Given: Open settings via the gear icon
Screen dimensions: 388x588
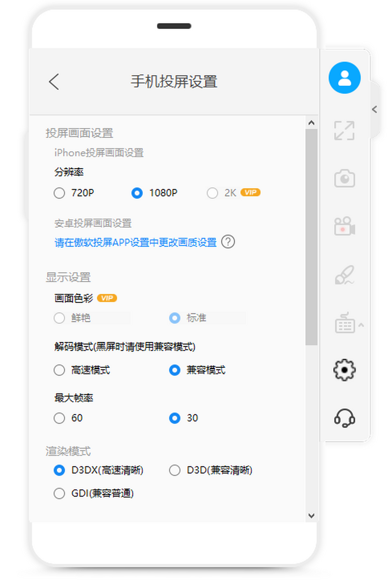Looking at the screenshot, I should click(x=344, y=370).
